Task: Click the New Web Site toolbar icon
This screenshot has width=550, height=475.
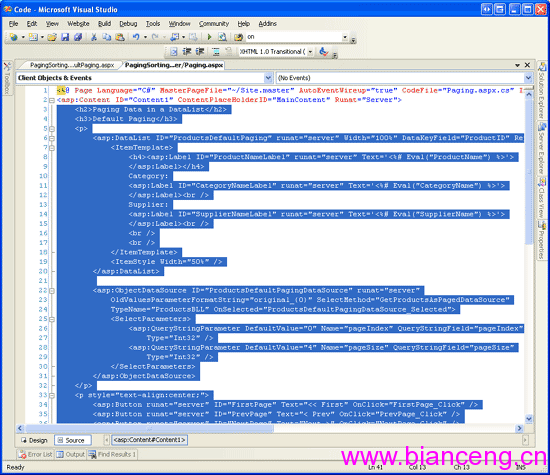Action: (x=14, y=37)
